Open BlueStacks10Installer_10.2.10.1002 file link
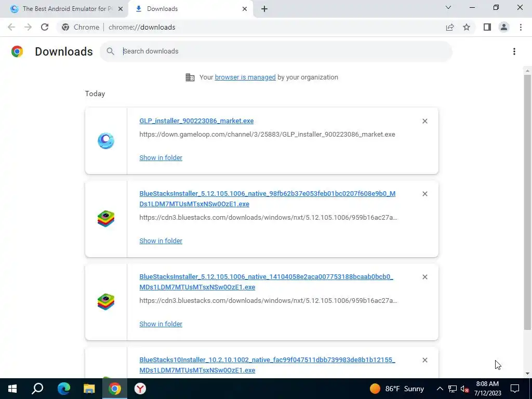Viewport: 532px width, 399px height. pyautogui.click(x=268, y=365)
